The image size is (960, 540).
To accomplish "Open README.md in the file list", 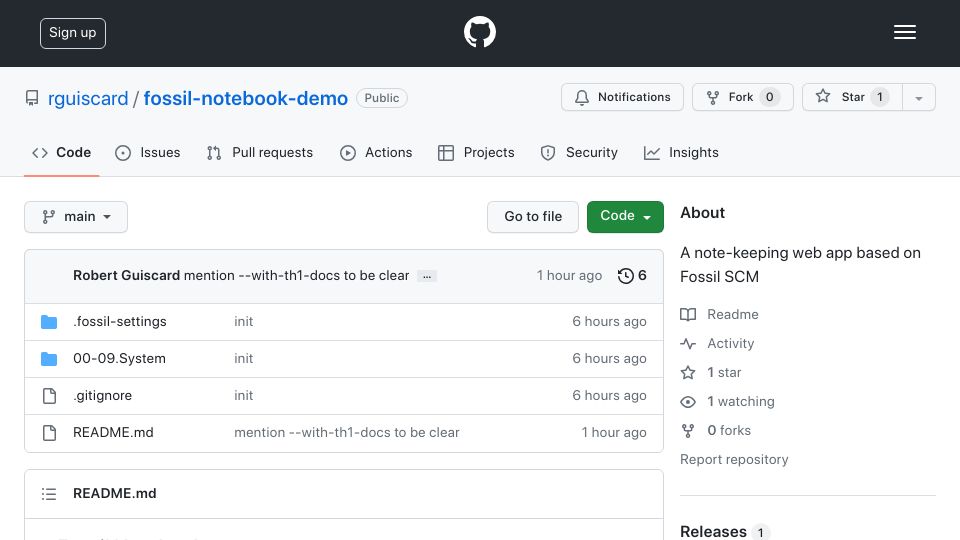I will pyautogui.click(x=113, y=433).
